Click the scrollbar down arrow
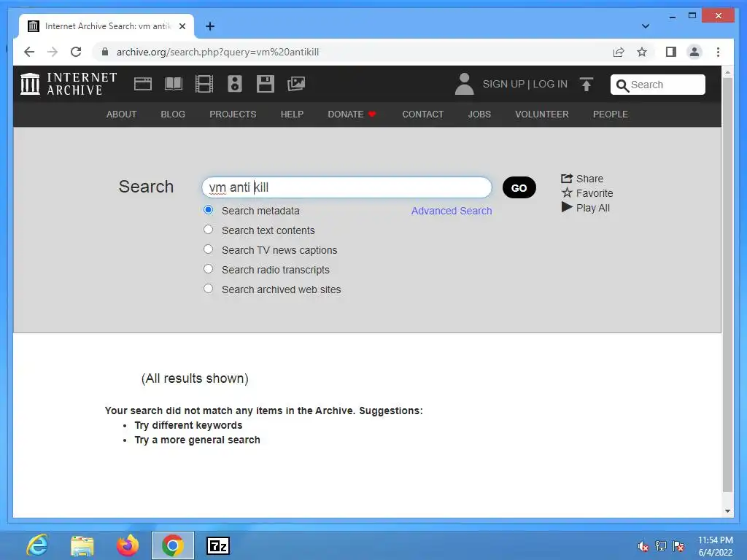Screen dimensions: 747x560 (727, 511)
